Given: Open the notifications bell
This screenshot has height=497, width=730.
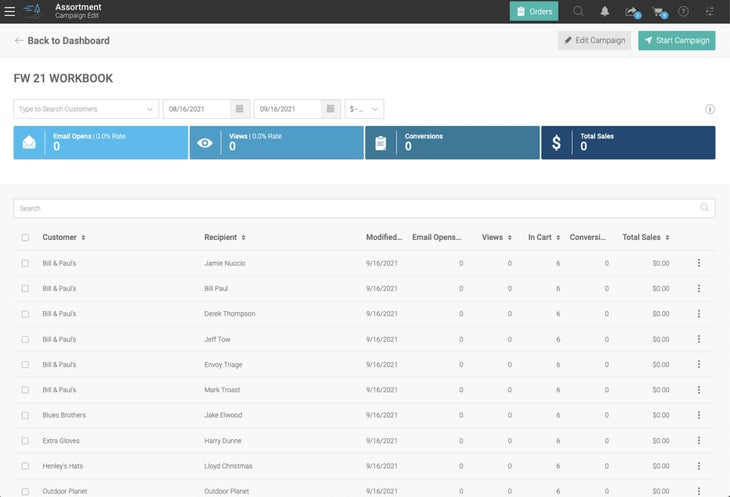Looking at the screenshot, I should click(605, 11).
